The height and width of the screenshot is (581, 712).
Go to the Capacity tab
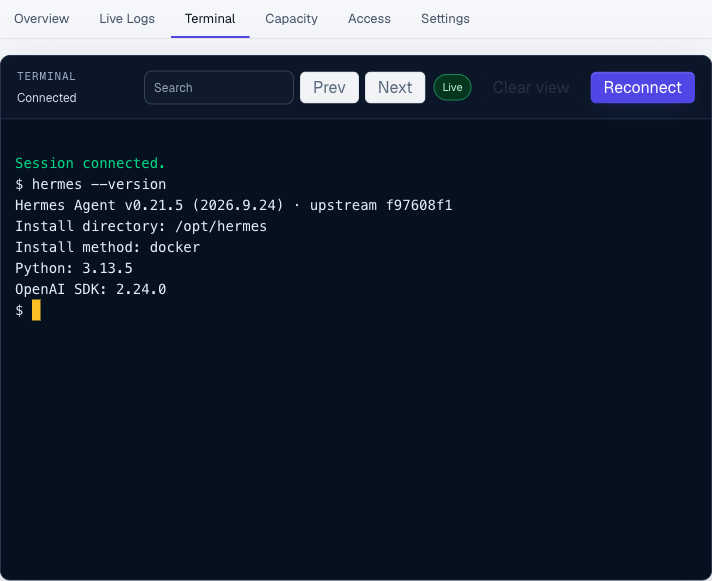pyautogui.click(x=291, y=19)
